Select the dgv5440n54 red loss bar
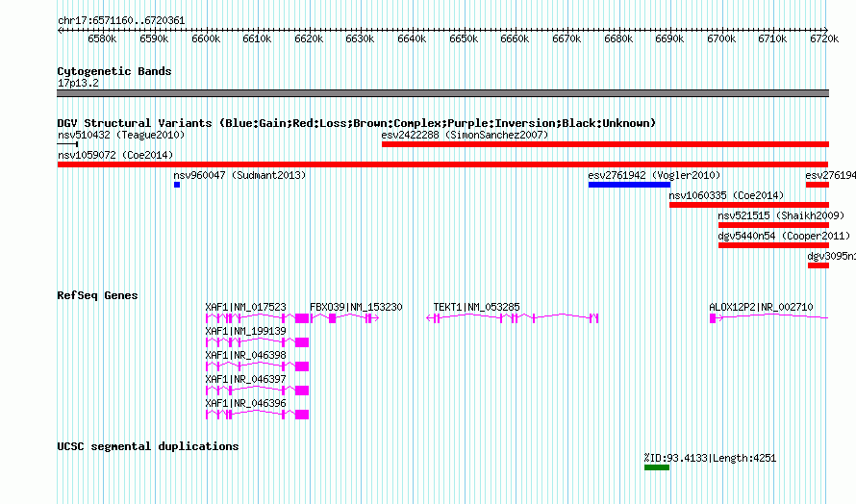856x504 pixels. 773,245
